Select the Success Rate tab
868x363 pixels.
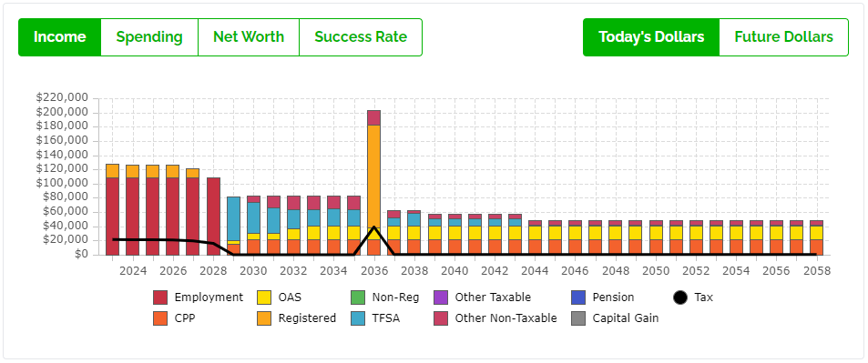click(361, 37)
